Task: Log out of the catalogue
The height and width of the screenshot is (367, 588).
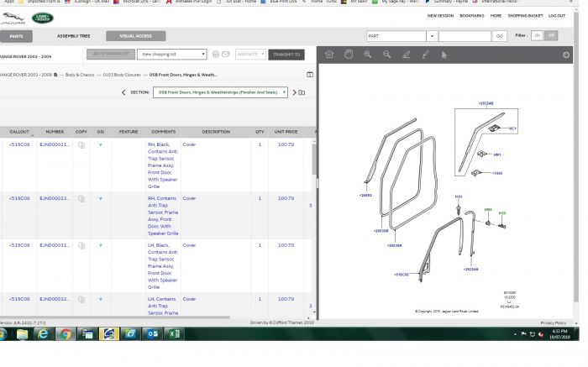Action: [556, 16]
